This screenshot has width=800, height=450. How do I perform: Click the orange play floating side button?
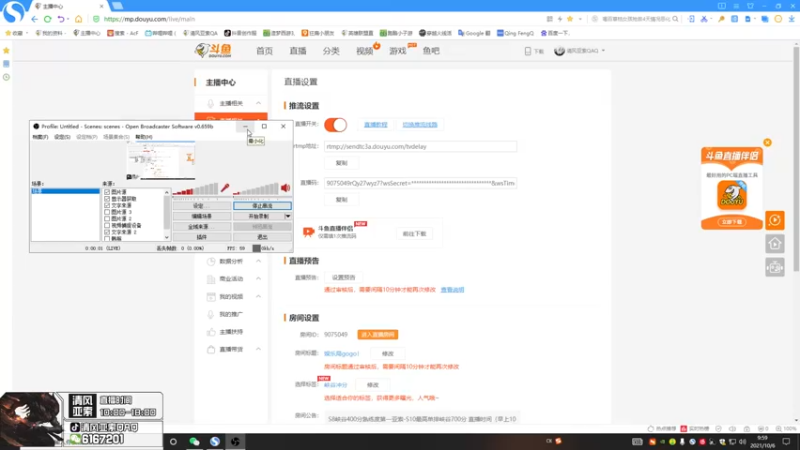774,220
